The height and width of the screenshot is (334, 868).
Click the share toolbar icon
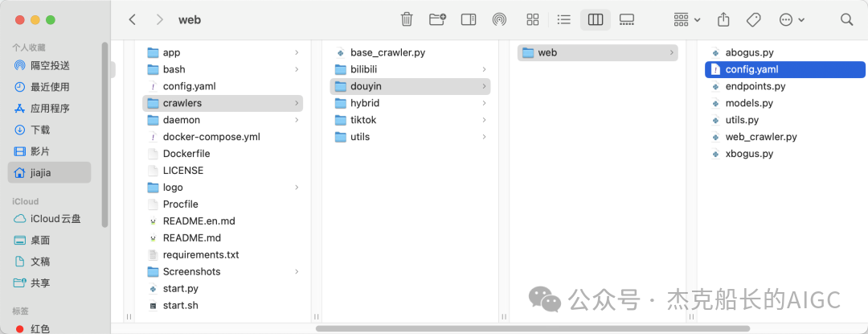click(723, 20)
